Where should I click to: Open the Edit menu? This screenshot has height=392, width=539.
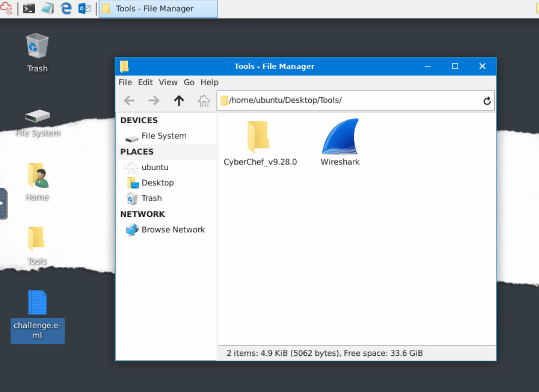click(146, 83)
